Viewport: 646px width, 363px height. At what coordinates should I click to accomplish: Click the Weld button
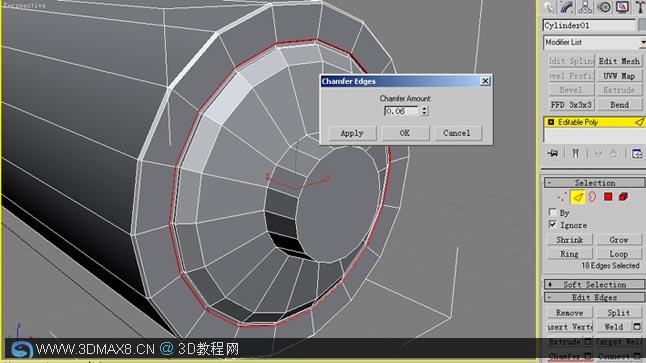click(x=614, y=327)
